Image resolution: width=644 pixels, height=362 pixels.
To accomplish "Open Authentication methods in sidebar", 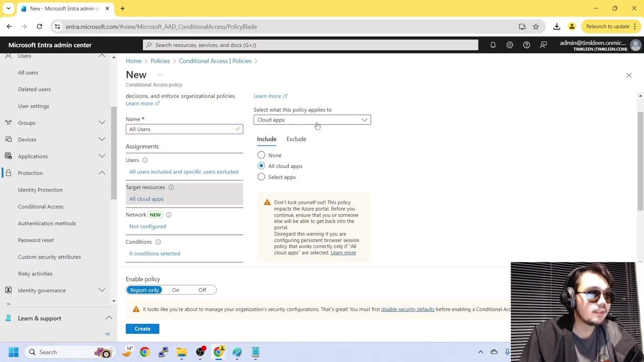I will coord(47,223).
